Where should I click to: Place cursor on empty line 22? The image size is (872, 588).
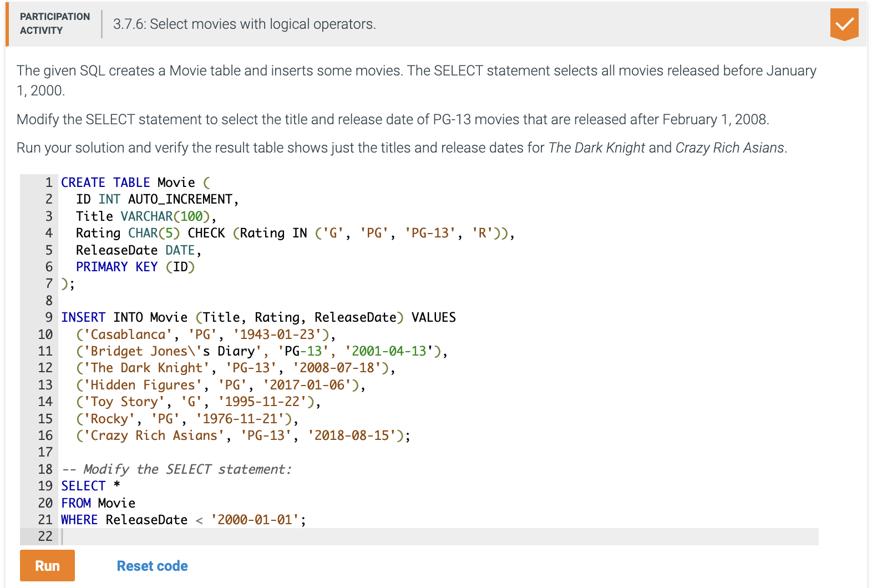tap(438, 536)
